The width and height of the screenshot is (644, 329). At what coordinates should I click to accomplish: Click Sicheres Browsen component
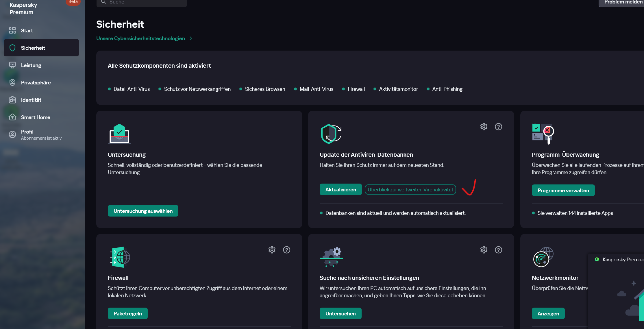262,89
